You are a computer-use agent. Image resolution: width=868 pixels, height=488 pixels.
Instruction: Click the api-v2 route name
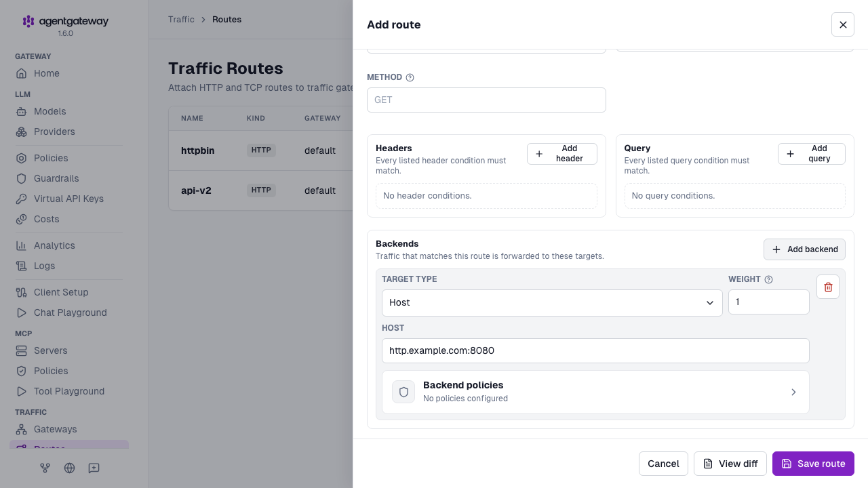pos(196,190)
